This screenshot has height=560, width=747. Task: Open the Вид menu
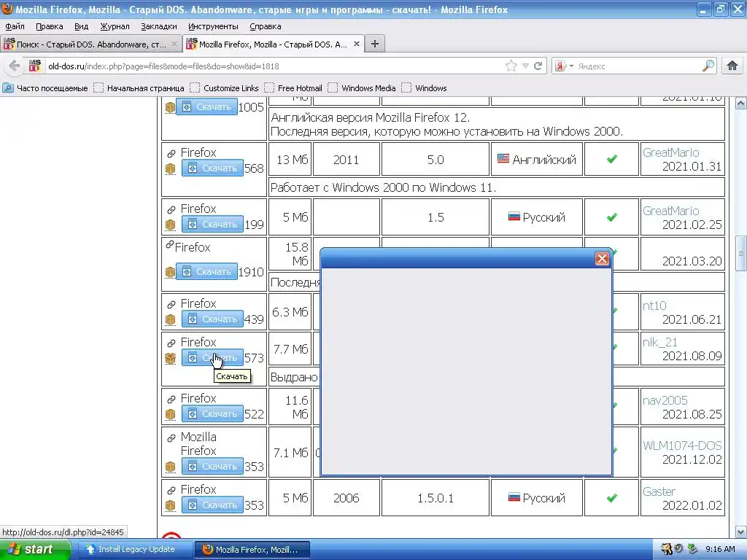[x=82, y=26]
